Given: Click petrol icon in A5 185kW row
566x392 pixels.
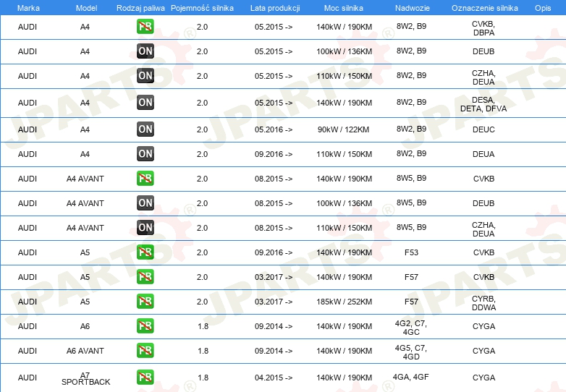Looking at the screenshot, I should [145, 301].
